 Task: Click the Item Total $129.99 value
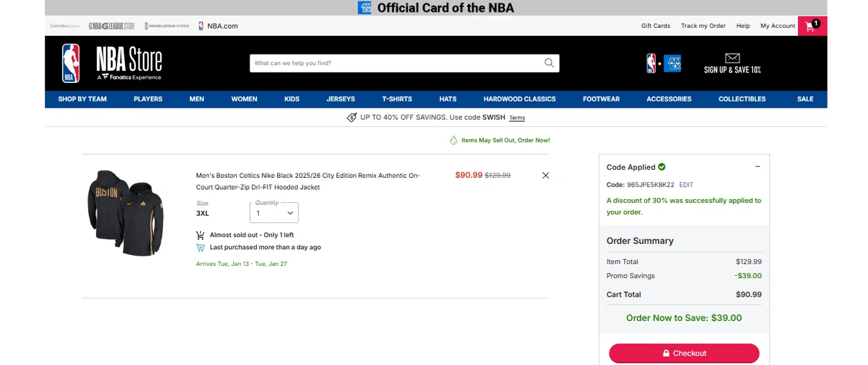pos(749,262)
